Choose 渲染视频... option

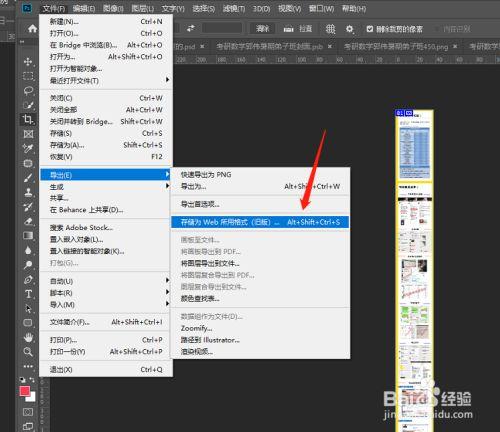tap(260, 351)
